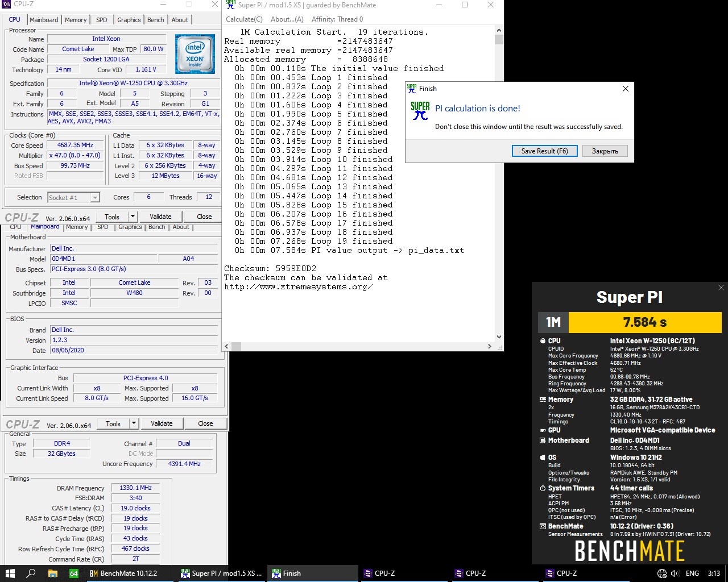Screen dimensions: 728x582
Task: Click the green 64 taskbar icon
Action: tap(74, 573)
